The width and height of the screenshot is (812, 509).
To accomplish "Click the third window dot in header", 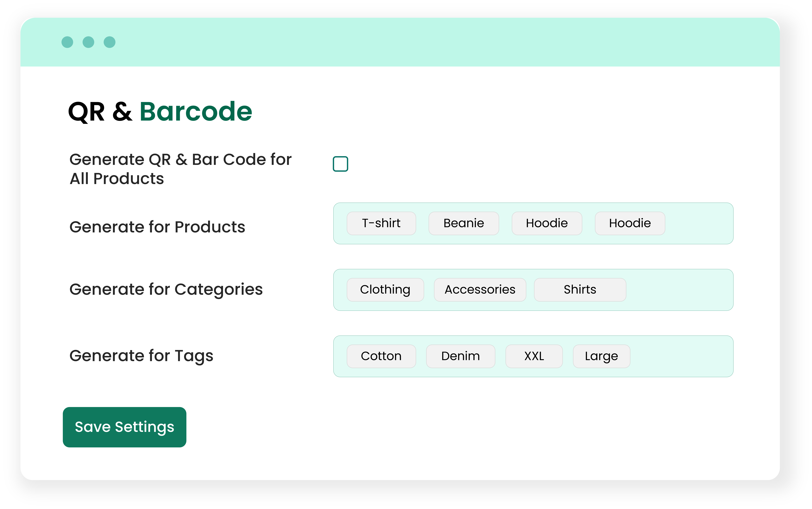I will point(109,42).
